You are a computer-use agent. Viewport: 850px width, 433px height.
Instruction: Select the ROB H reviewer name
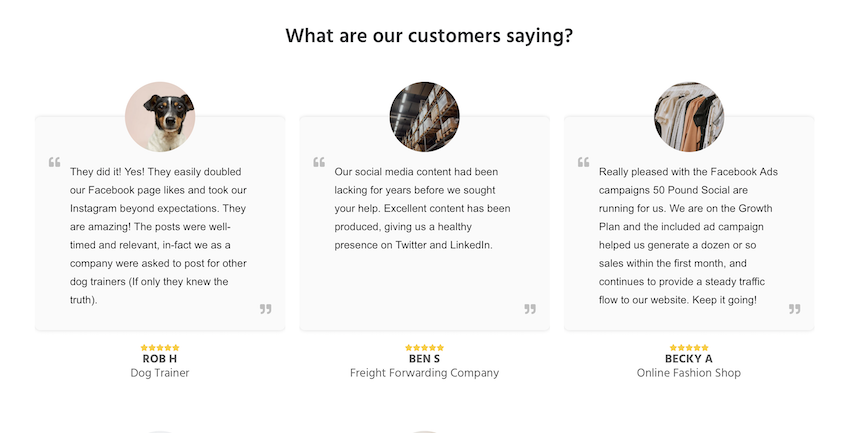click(160, 359)
